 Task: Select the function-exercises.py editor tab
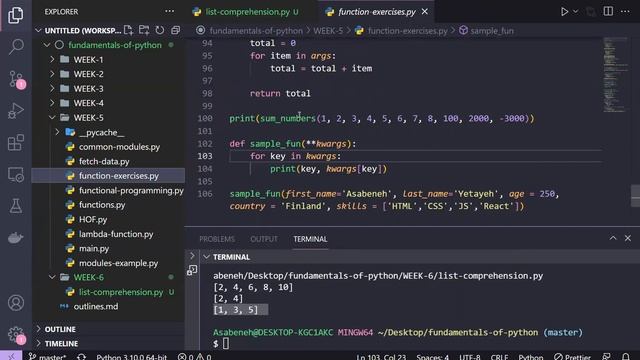tap(376, 12)
